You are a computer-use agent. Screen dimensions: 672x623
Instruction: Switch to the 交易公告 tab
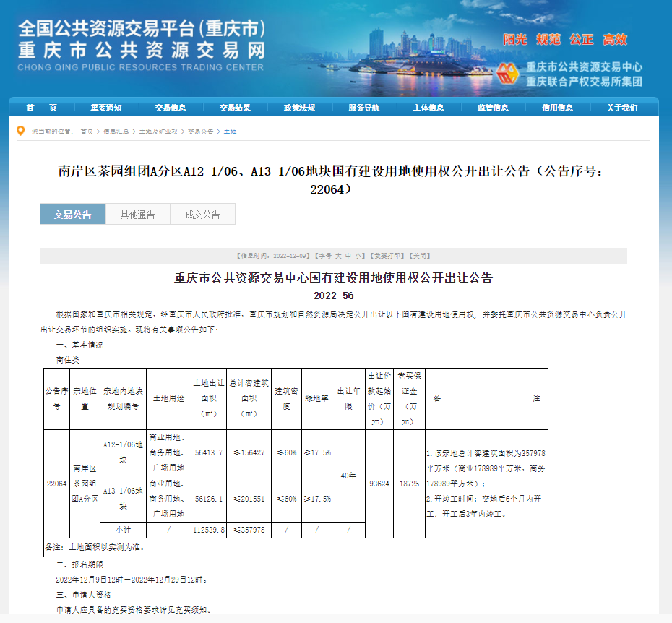[72, 214]
